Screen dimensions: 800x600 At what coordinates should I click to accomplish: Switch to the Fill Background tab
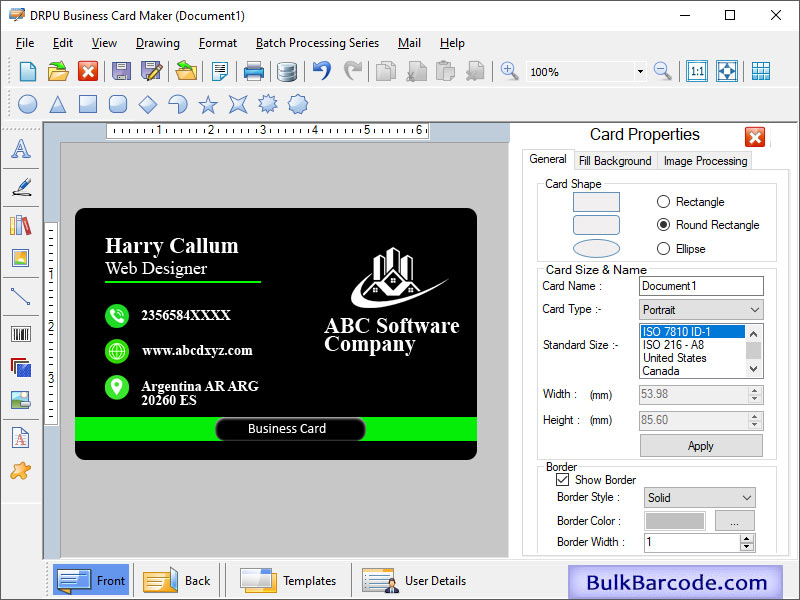point(615,160)
